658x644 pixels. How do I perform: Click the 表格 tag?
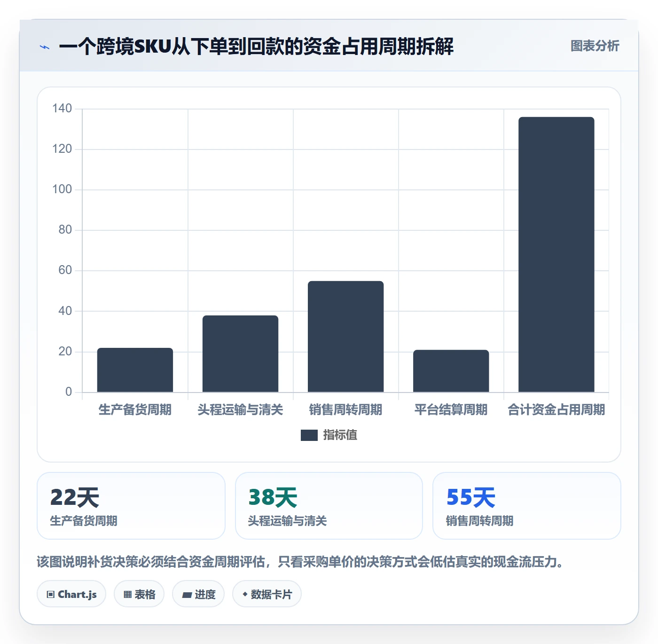pyautogui.click(x=139, y=594)
